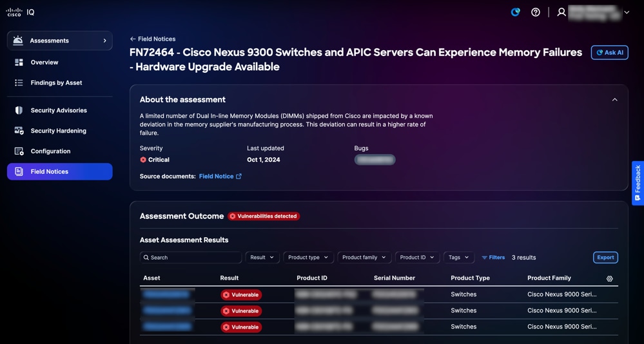Open the AI assistant icon in header
This screenshot has width=644, height=344.
[x=516, y=12]
